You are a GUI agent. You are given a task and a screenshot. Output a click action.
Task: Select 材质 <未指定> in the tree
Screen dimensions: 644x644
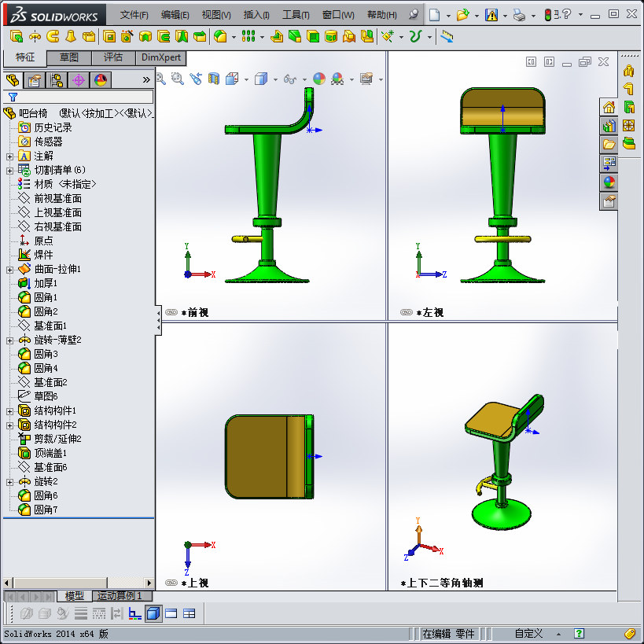pyautogui.click(x=57, y=185)
